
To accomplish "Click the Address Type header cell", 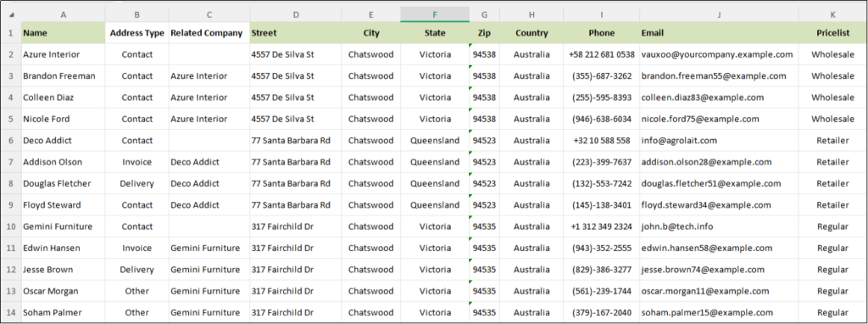I will [x=136, y=33].
